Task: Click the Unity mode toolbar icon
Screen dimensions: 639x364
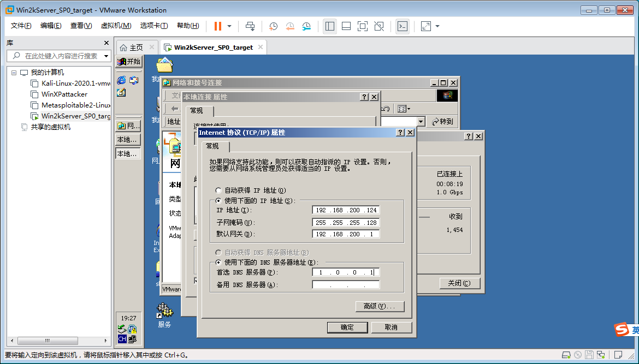Action: coord(379,26)
